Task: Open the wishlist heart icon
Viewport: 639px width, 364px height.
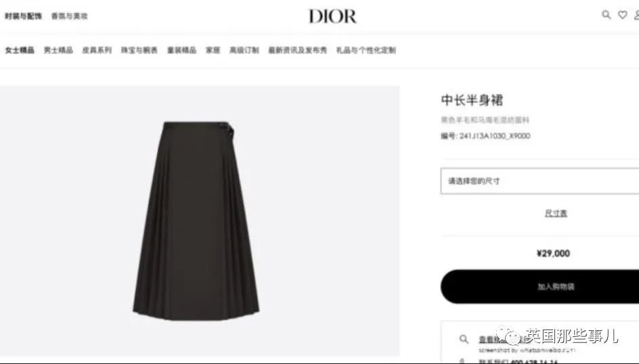Action: coord(622,15)
